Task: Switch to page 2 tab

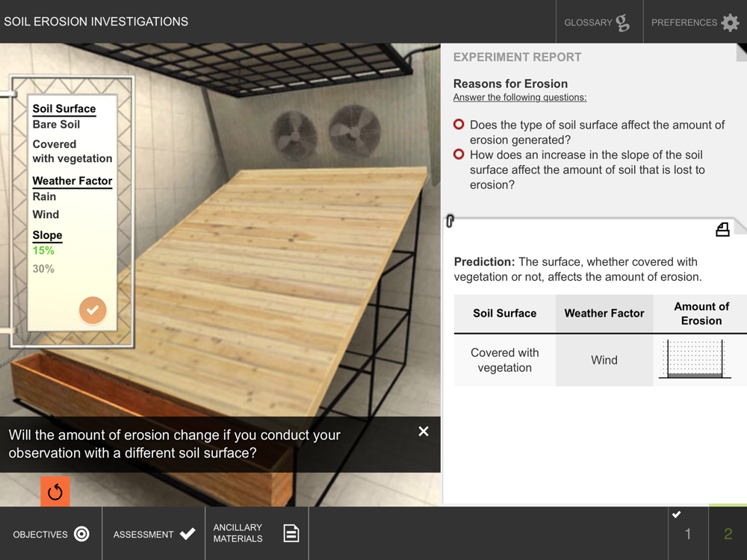Action: click(x=728, y=533)
